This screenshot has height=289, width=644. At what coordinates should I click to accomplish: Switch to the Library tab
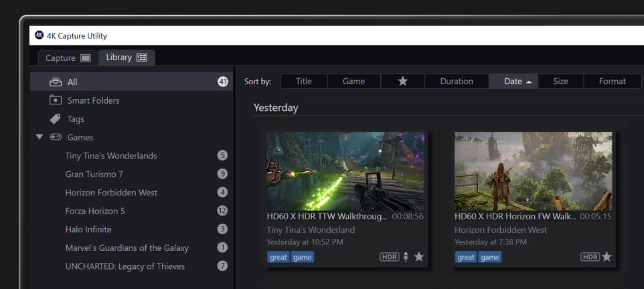[127, 58]
